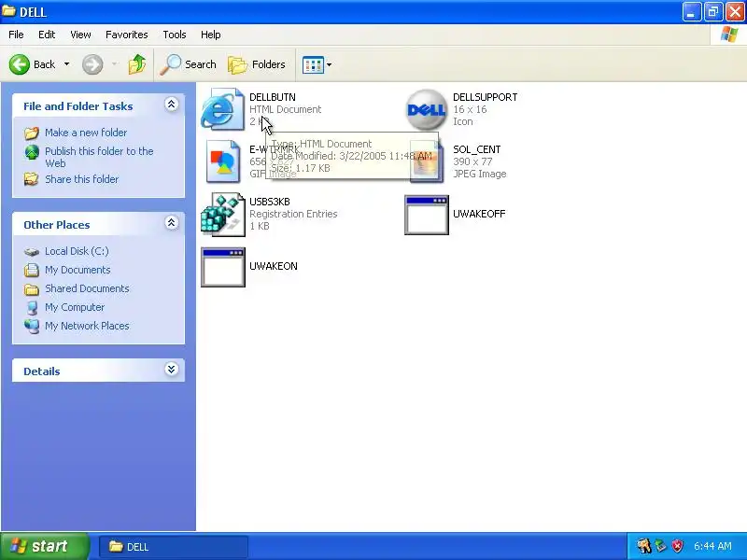The width and height of the screenshot is (747, 560).
Task: Click Make a new folder link
Action: [86, 133]
